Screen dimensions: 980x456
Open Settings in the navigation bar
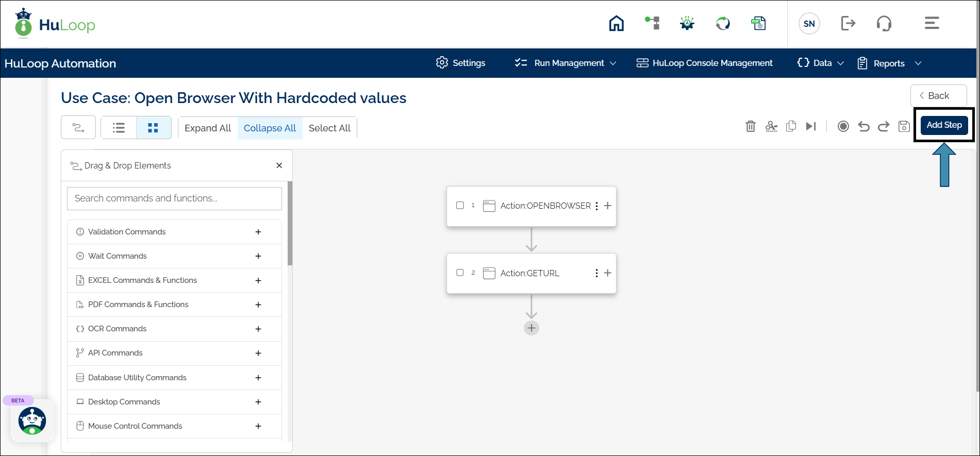coord(460,63)
